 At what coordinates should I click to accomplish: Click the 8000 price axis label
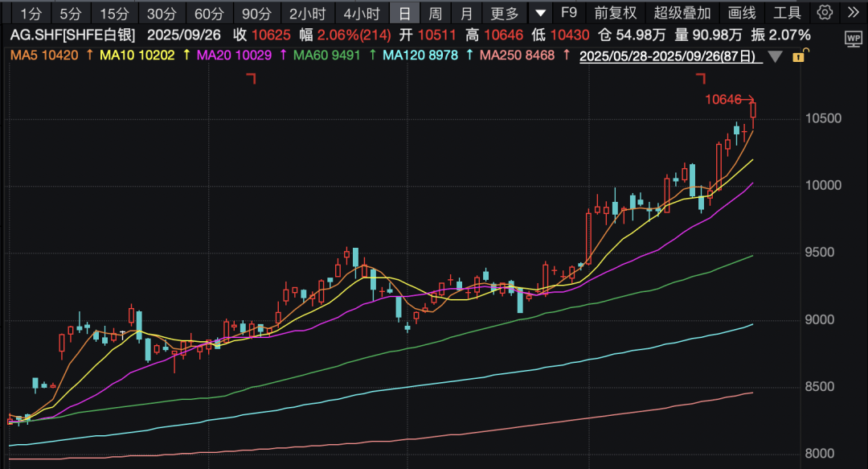819,454
